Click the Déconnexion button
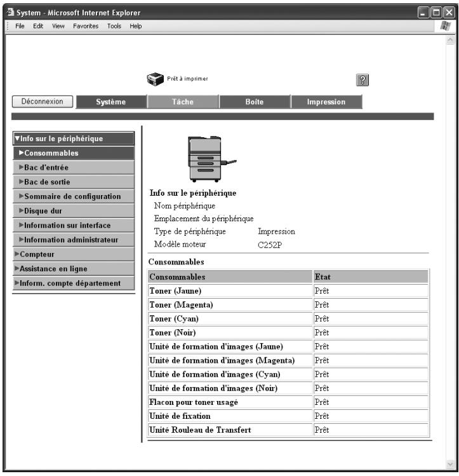This screenshot has height=476, width=459. [x=43, y=102]
